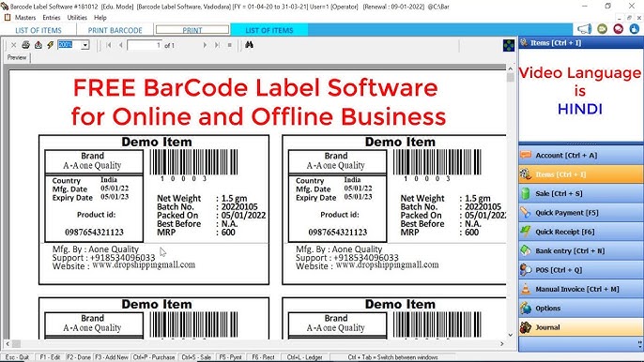Open Manual Invoice (Ctrl + M) sidebar item
This screenshot has height=362, width=644.
581,289
